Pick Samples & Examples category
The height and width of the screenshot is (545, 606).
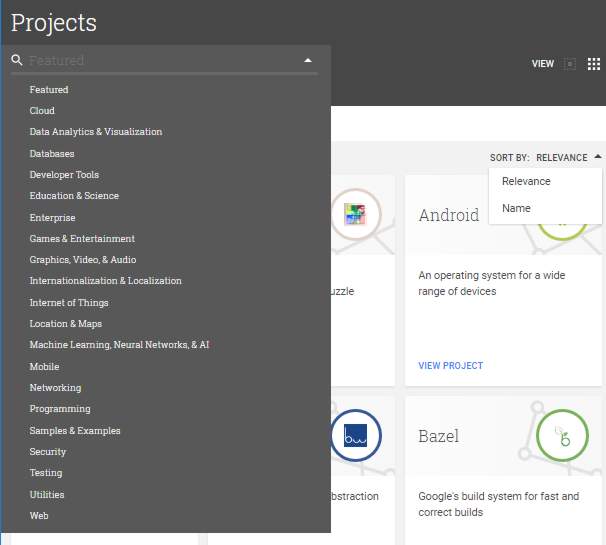tap(75, 431)
